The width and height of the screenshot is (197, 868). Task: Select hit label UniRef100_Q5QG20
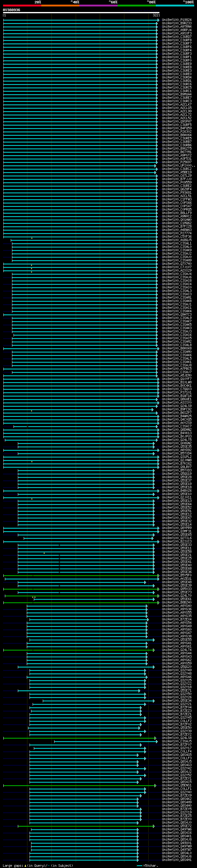[x=176, y=667]
